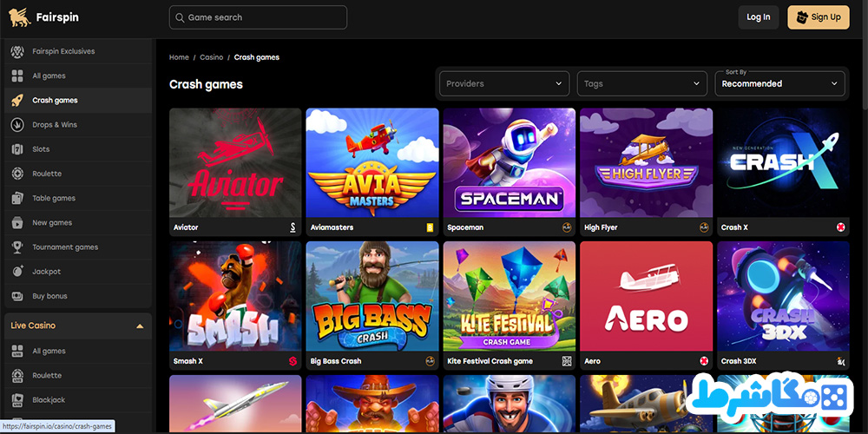Click the provider icon beside High Flyer
Screen dimensions: 868x434
(704, 227)
